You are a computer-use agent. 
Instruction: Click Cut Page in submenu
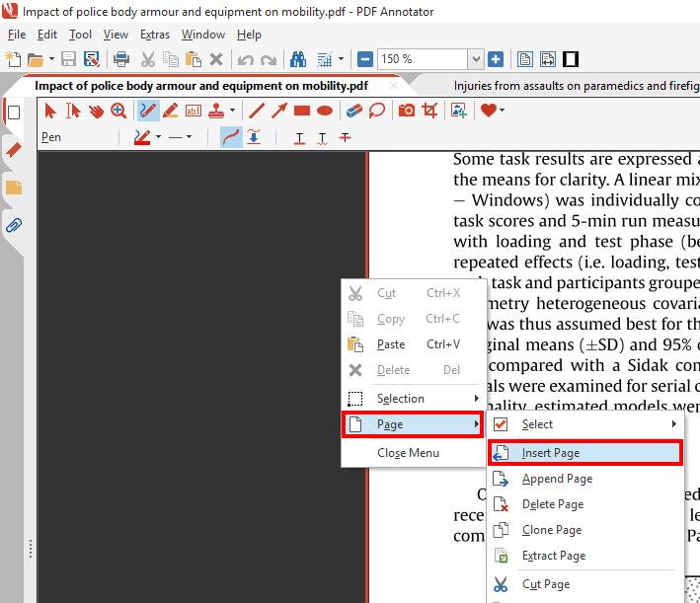pos(584,584)
